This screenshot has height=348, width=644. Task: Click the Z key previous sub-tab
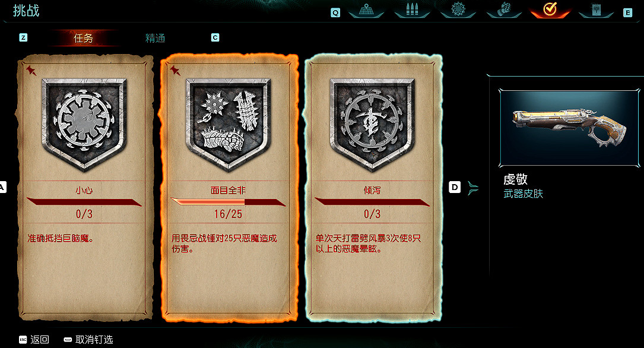(x=23, y=38)
